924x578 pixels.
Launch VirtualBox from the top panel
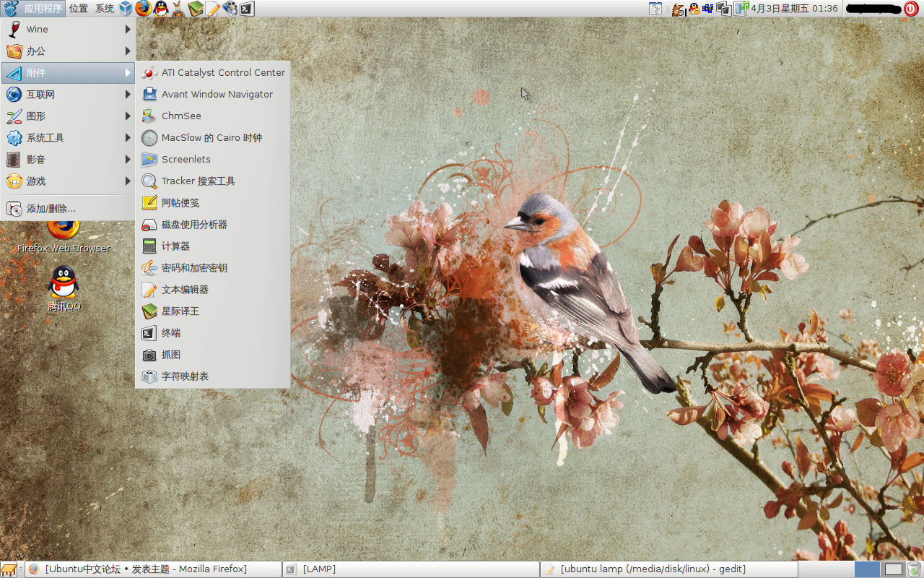(126, 9)
